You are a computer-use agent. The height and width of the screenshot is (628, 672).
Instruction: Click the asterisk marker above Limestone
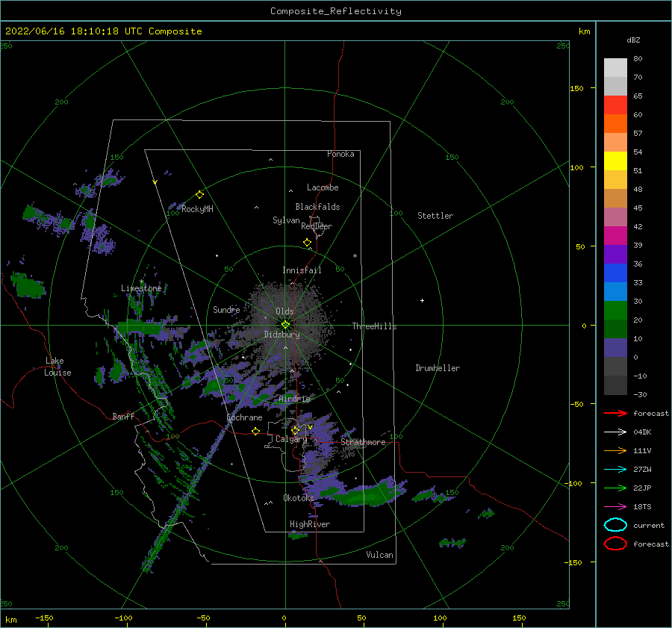click(141, 282)
